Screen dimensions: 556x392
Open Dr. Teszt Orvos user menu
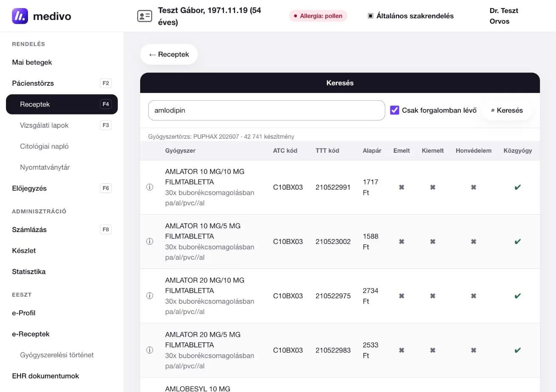[504, 16]
